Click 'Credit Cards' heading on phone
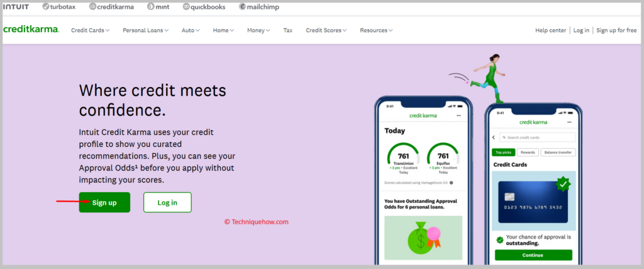 [x=510, y=164]
